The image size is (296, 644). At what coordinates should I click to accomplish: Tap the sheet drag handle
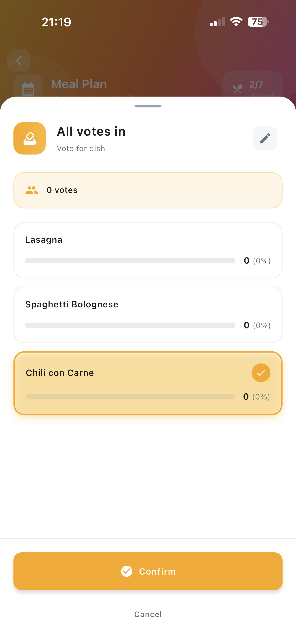(x=148, y=106)
